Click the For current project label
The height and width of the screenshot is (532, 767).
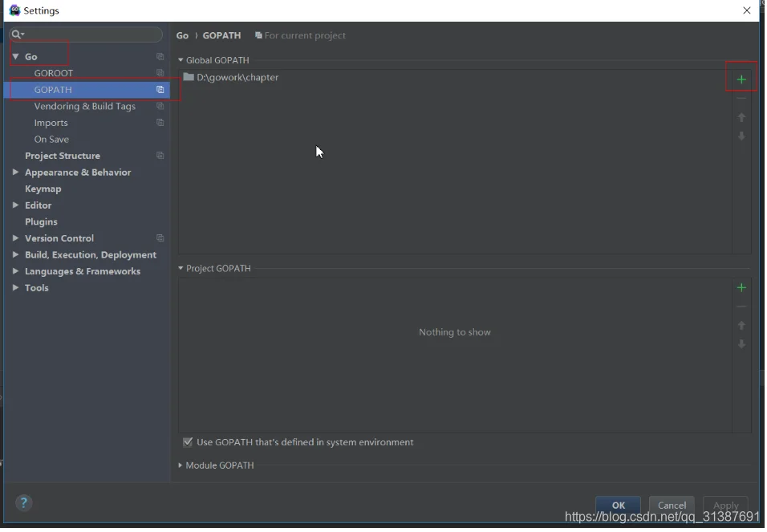(305, 36)
